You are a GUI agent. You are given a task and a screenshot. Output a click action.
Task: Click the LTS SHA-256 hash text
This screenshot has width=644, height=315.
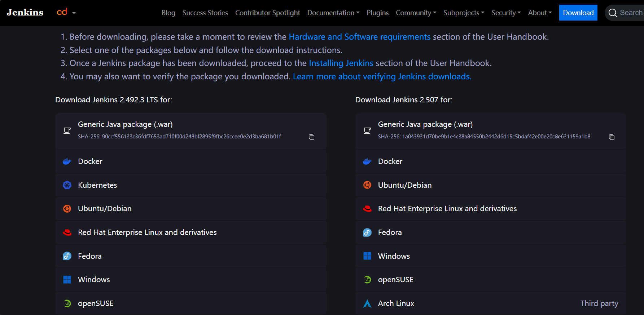(179, 137)
